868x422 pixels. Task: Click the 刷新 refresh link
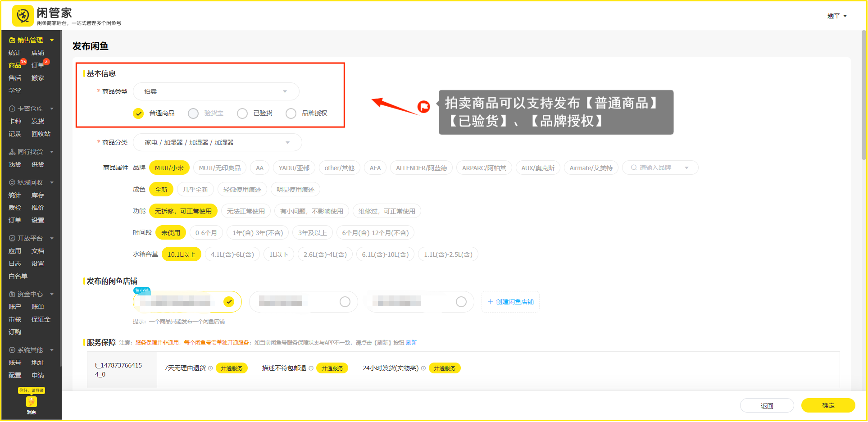pyautogui.click(x=411, y=343)
